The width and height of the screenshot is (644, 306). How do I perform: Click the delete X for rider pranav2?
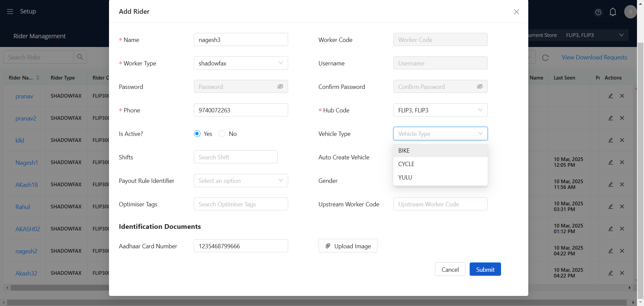(622, 118)
